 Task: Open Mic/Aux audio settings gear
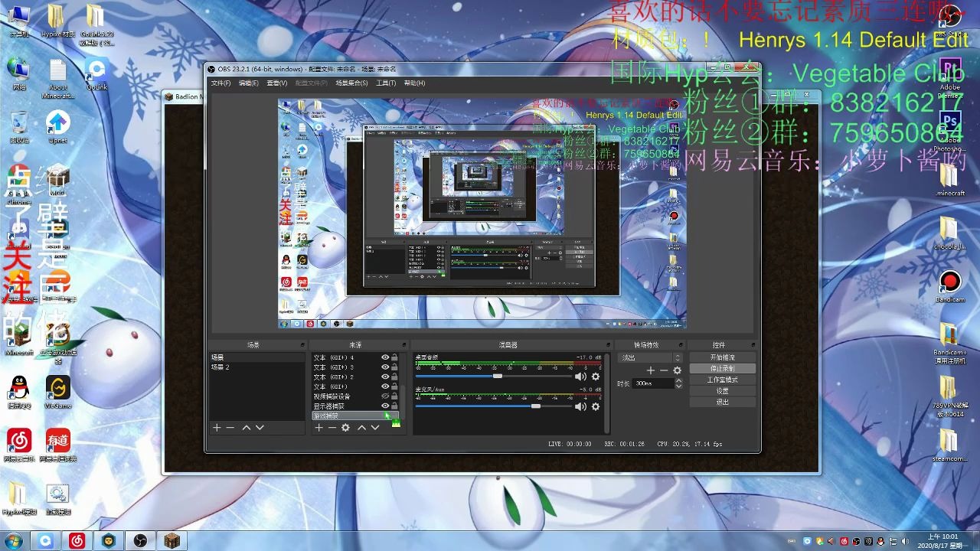595,406
